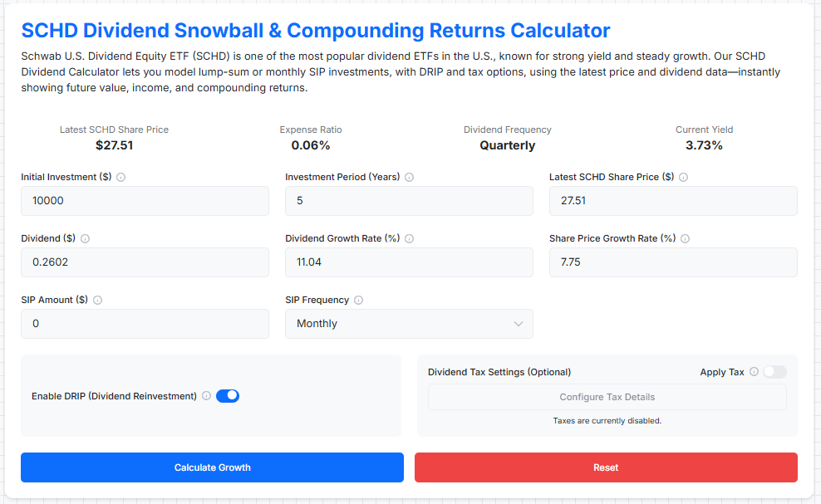Click the Calculate Growth button
Screen dimensions: 821x504
click(x=212, y=467)
